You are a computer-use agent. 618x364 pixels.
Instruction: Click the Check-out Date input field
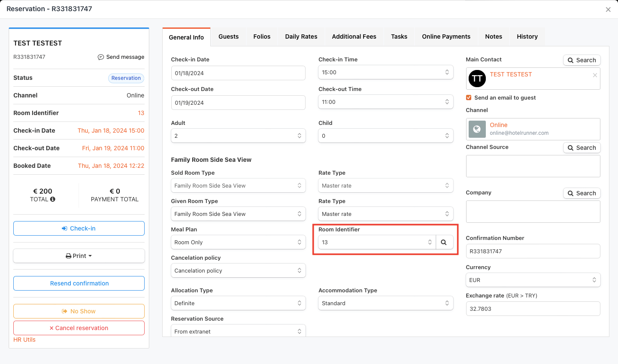[x=238, y=103]
